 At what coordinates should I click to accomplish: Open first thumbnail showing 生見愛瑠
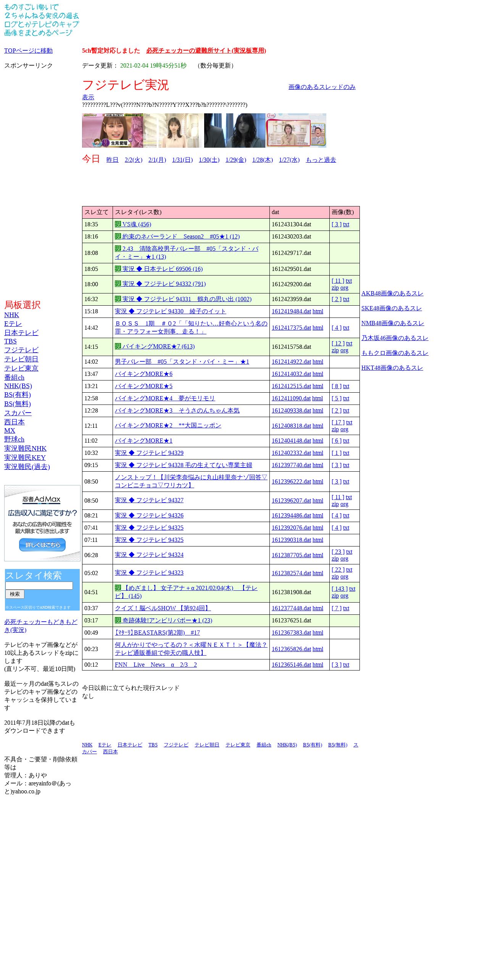coord(113,131)
